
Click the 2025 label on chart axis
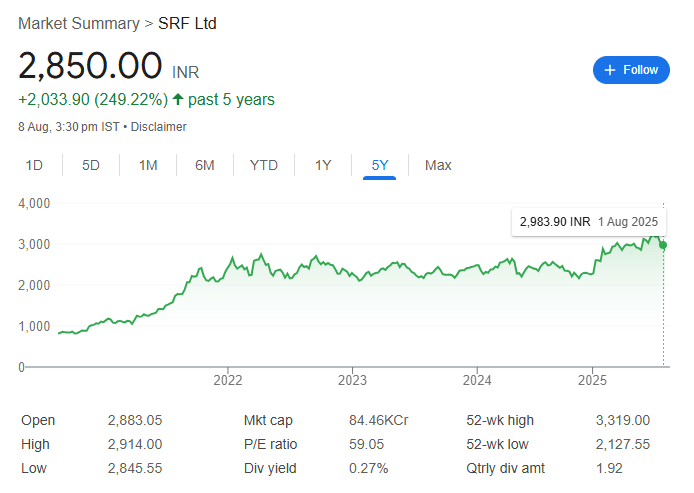[x=592, y=380]
